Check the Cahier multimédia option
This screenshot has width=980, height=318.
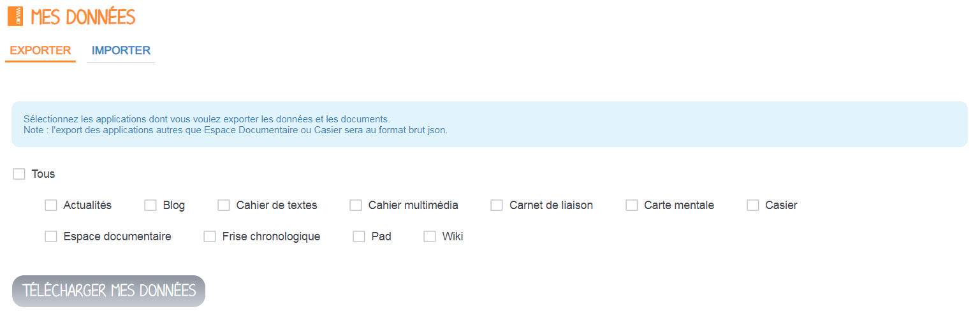(x=356, y=205)
